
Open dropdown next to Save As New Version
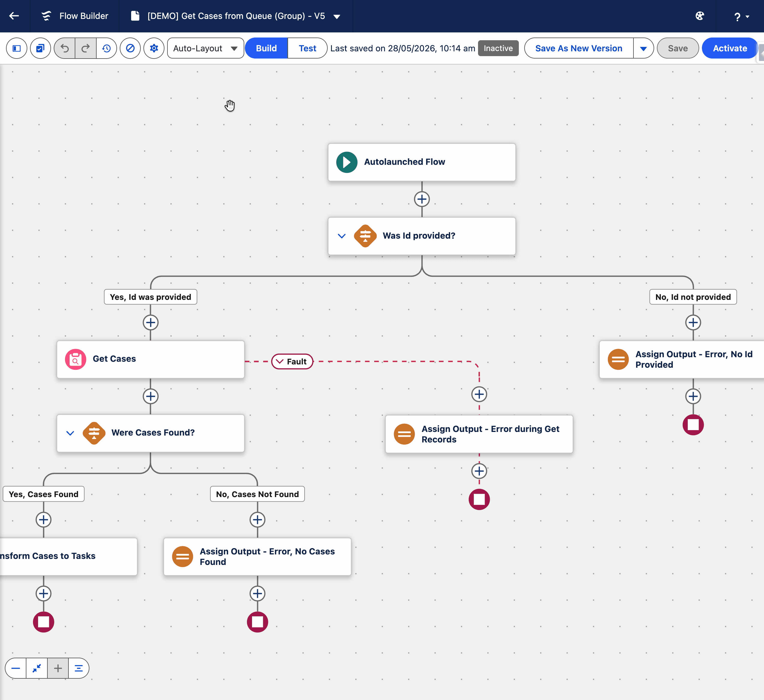[x=643, y=48]
